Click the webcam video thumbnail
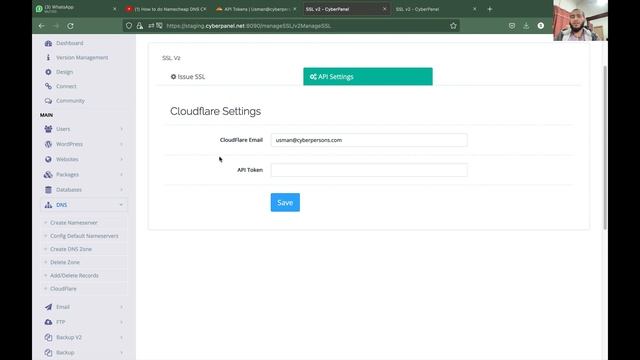Image resolution: width=640 pixels, height=360 pixels. coord(580,20)
